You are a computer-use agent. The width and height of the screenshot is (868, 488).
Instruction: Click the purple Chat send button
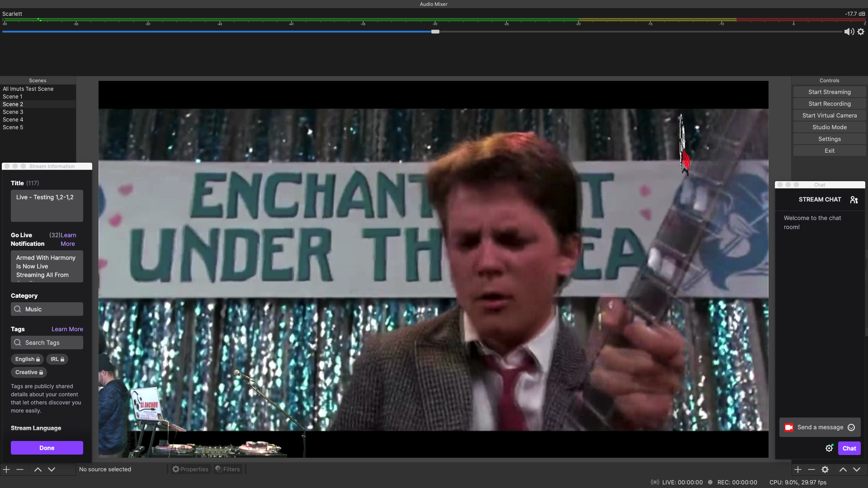849,448
